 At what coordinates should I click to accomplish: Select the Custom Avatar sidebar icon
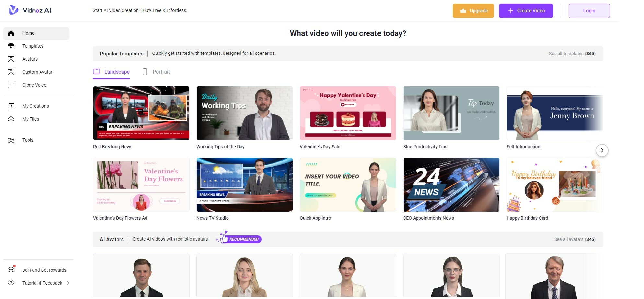pos(11,72)
